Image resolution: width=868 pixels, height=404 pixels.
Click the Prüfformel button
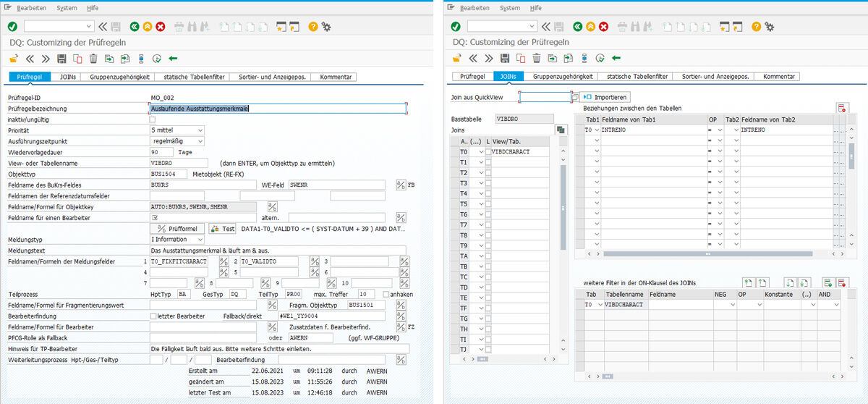click(x=178, y=229)
